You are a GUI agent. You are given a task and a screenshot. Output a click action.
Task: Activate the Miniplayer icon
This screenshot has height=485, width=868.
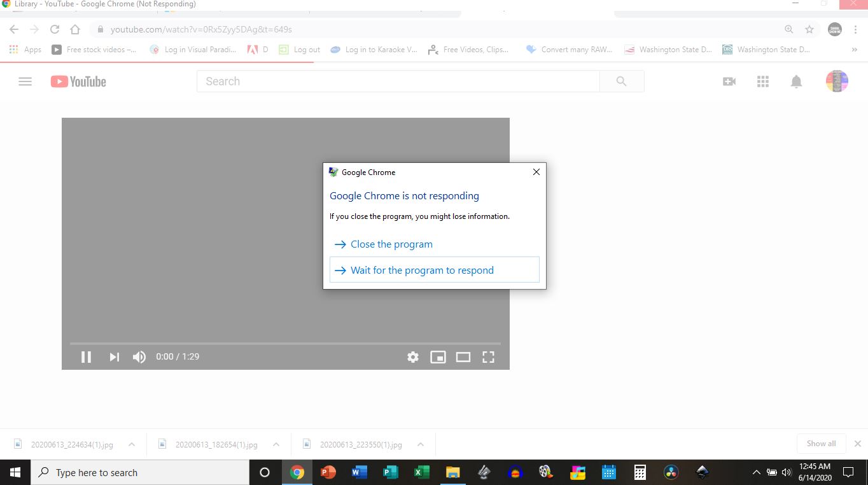[x=438, y=357]
